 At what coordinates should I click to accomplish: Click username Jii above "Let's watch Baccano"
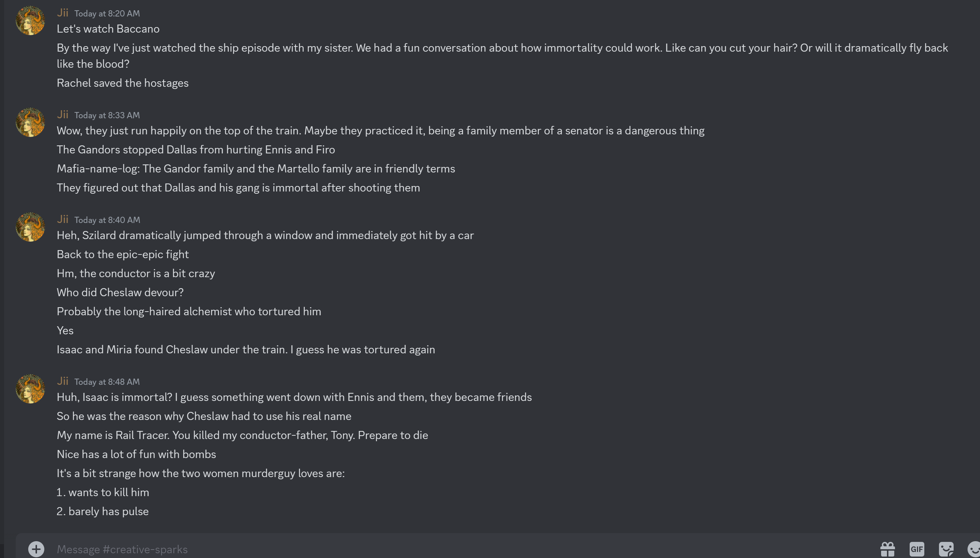point(63,13)
